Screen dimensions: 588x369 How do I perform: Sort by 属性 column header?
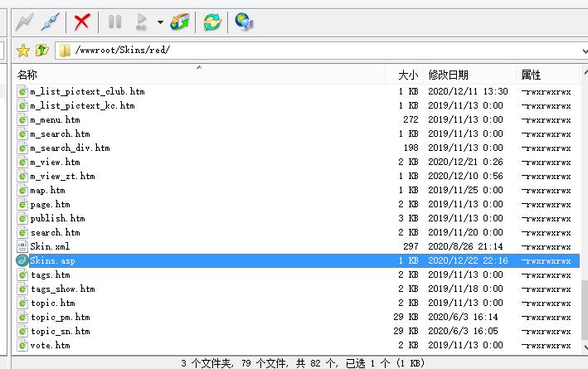548,75
